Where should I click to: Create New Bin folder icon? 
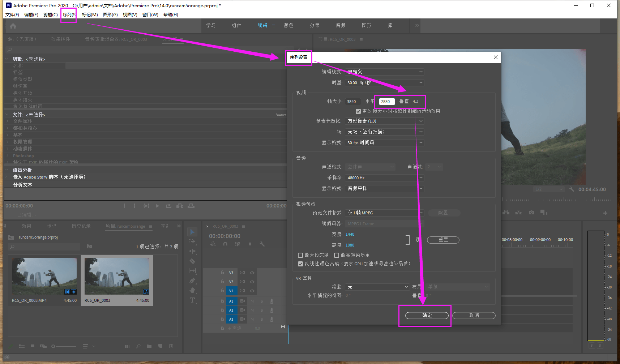(149, 346)
